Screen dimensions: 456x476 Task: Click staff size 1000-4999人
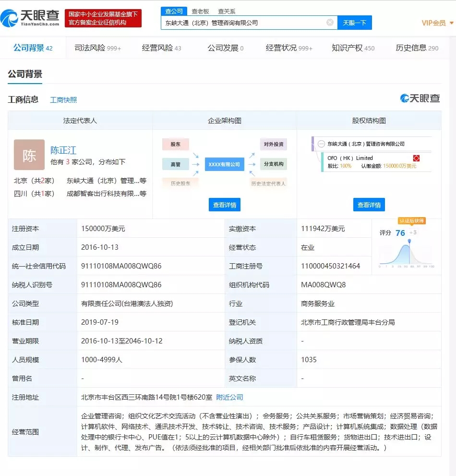[102, 360]
